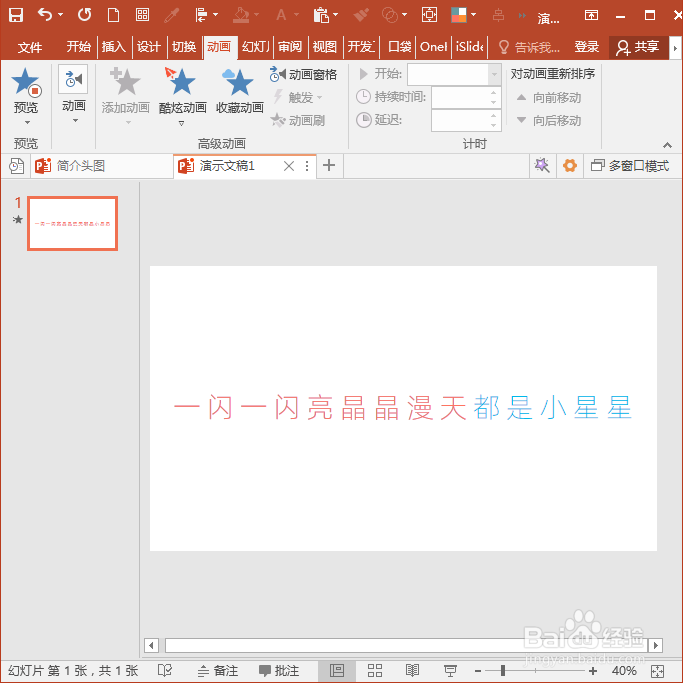Toggle the 批注 comments pane
This screenshot has width=683, height=683.
click(x=279, y=670)
